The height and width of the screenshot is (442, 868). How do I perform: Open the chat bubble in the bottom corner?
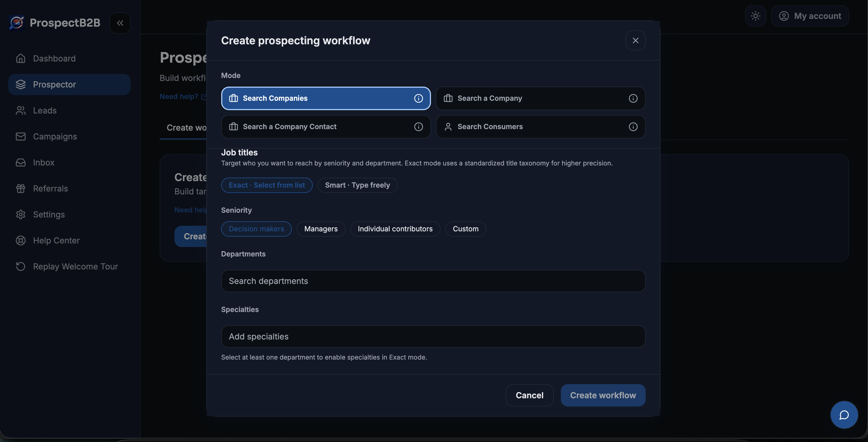point(844,415)
